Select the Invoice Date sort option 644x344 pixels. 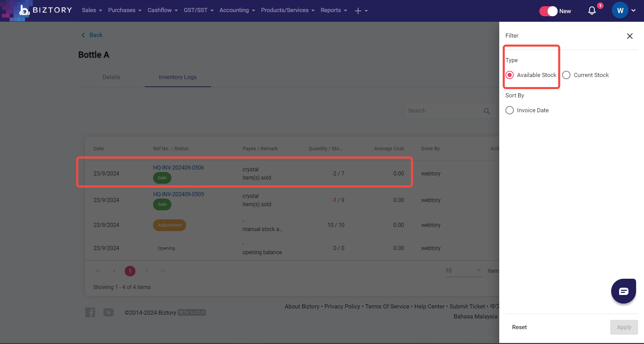click(510, 110)
